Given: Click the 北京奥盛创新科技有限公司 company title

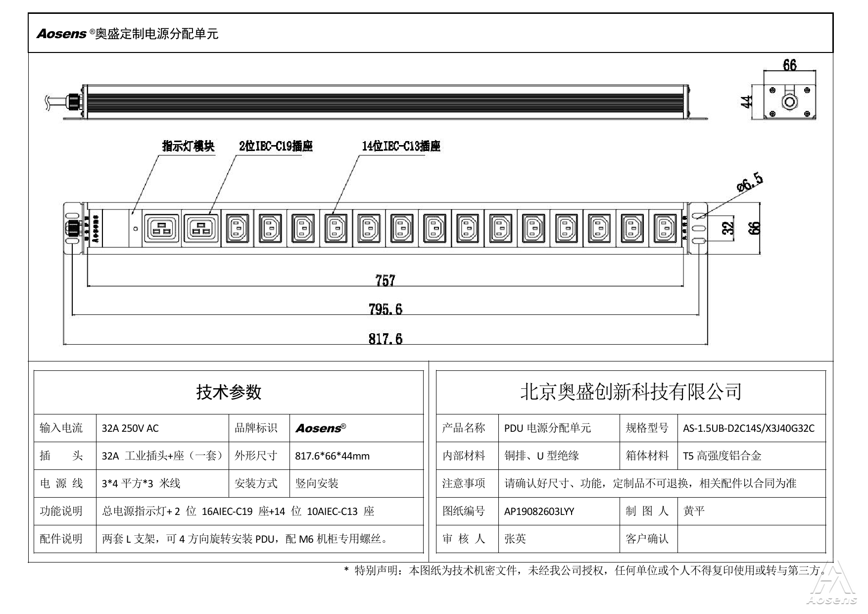Looking at the screenshot, I should click(x=631, y=392).
